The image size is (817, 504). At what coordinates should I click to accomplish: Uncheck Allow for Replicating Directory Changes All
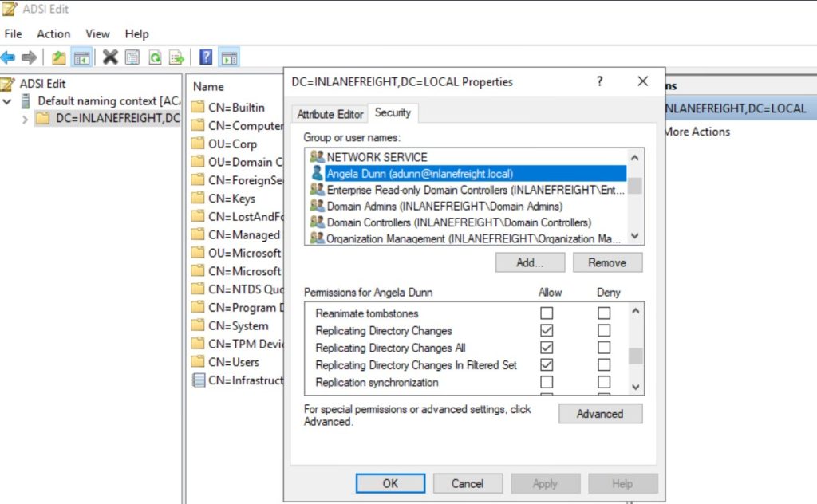(x=547, y=348)
